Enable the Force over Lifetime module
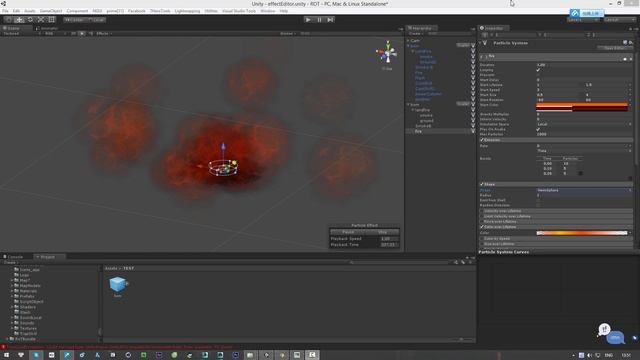 tap(482, 222)
